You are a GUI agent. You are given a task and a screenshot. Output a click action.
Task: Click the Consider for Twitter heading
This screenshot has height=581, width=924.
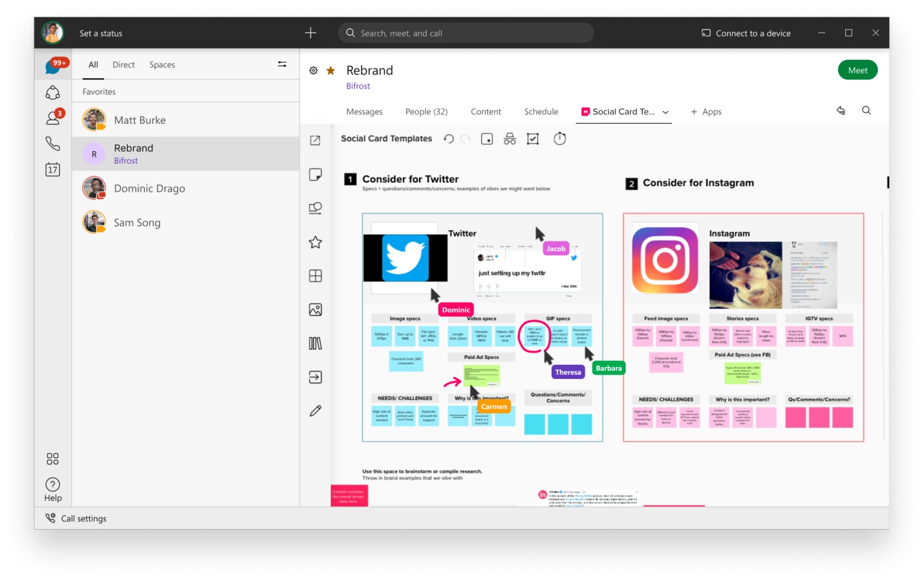pos(410,179)
